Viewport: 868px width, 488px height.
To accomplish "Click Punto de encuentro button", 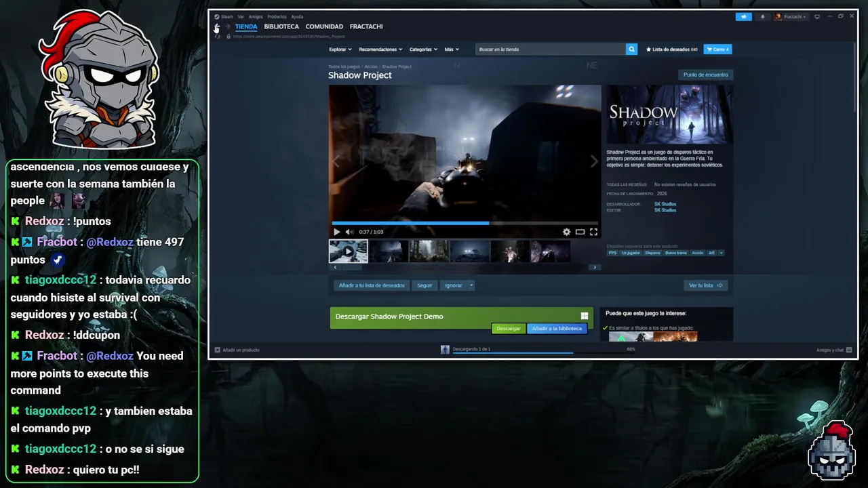I will coord(706,75).
